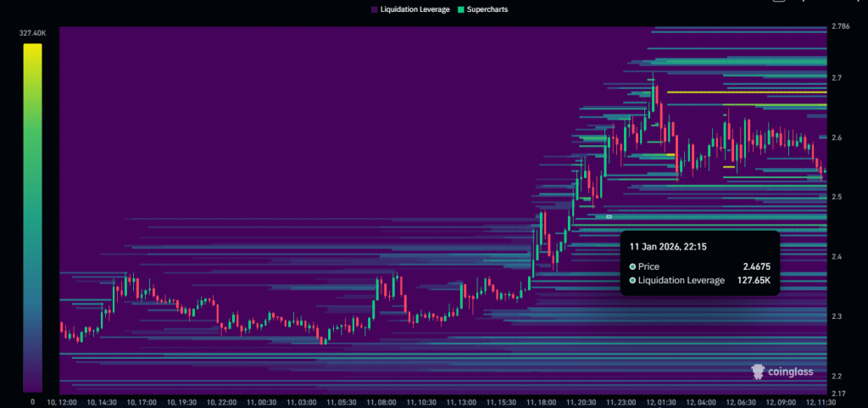Click the 2.17 price axis label

(x=838, y=394)
